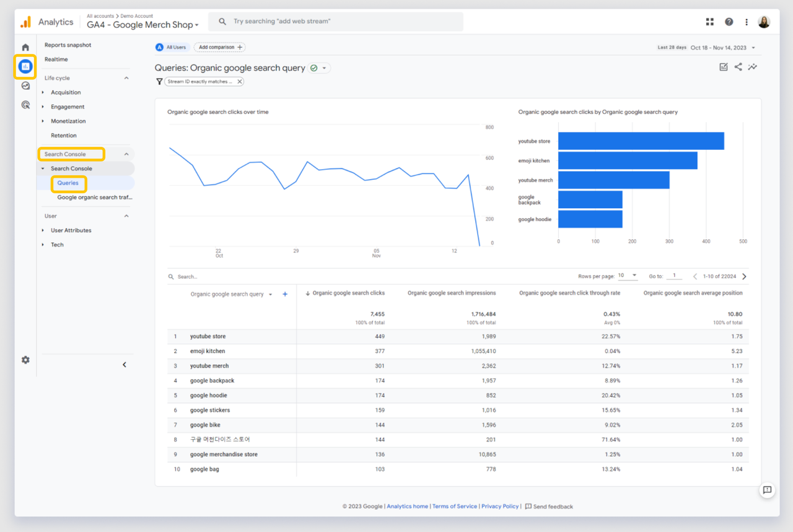Open Google organic search traffic report
This screenshot has height=532, width=793.
click(x=95, y=198)
